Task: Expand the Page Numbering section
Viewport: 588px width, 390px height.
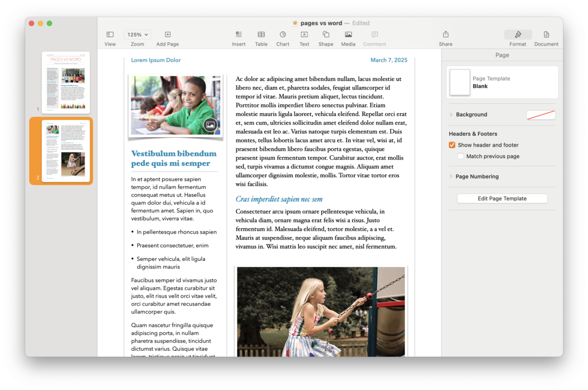Action: point(451,176)
